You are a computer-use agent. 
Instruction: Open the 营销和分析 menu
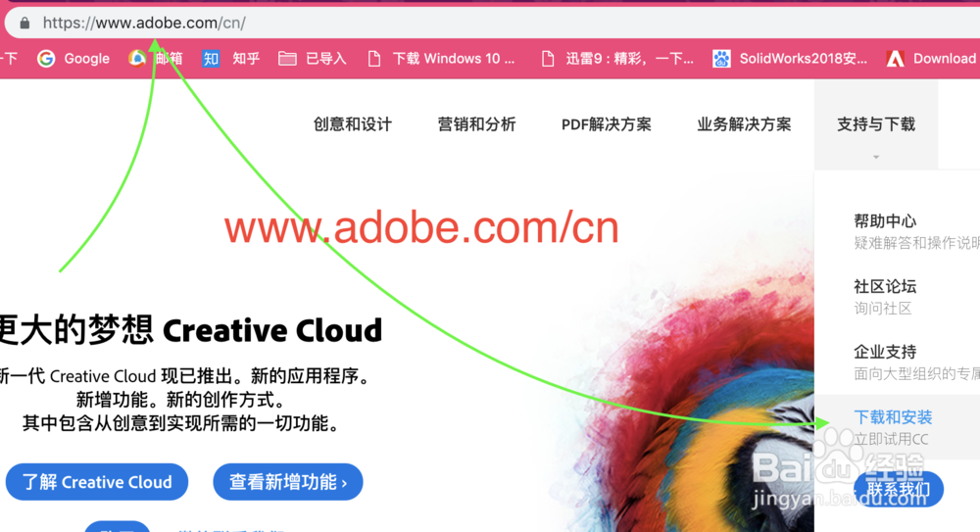pyautogui.click(x=477, y=124)
